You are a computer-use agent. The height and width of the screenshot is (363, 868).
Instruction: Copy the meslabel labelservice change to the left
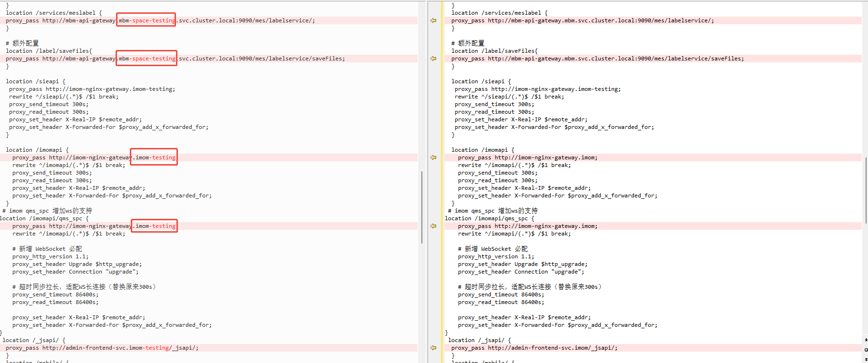pos(433,20)
